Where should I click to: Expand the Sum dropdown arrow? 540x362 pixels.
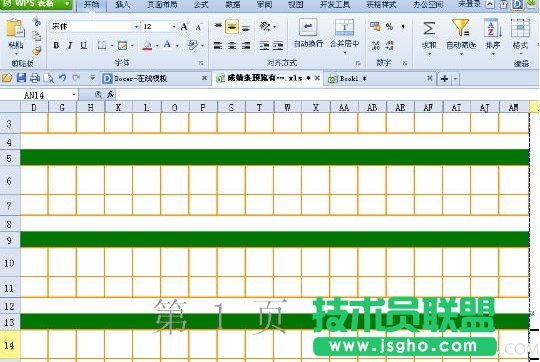pyautogui.click(x=429, y=54)
